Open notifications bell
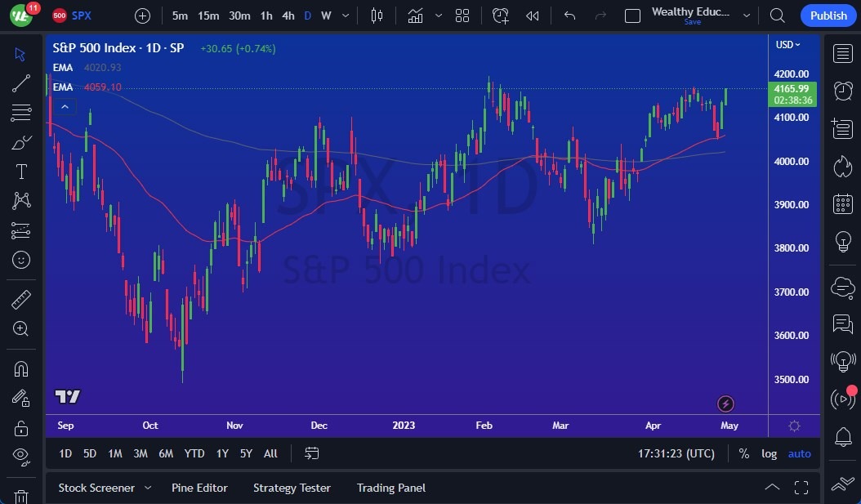The width and height of the screenshot is (861, 504). (x=842, y=437)
